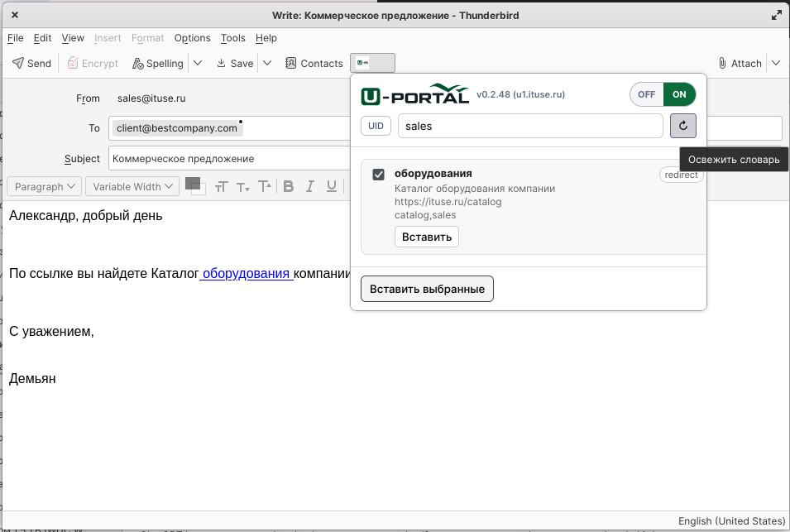
Task: Click the оборудования hyperlink in the message body
Action: click(x=247, y=274)
